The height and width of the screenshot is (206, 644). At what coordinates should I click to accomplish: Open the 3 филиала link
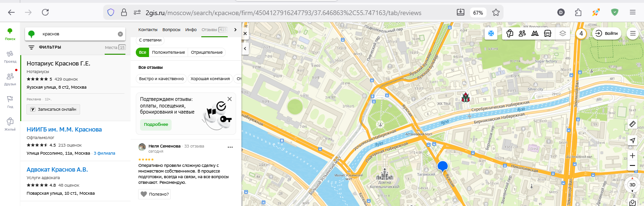[x=104, y=153]
